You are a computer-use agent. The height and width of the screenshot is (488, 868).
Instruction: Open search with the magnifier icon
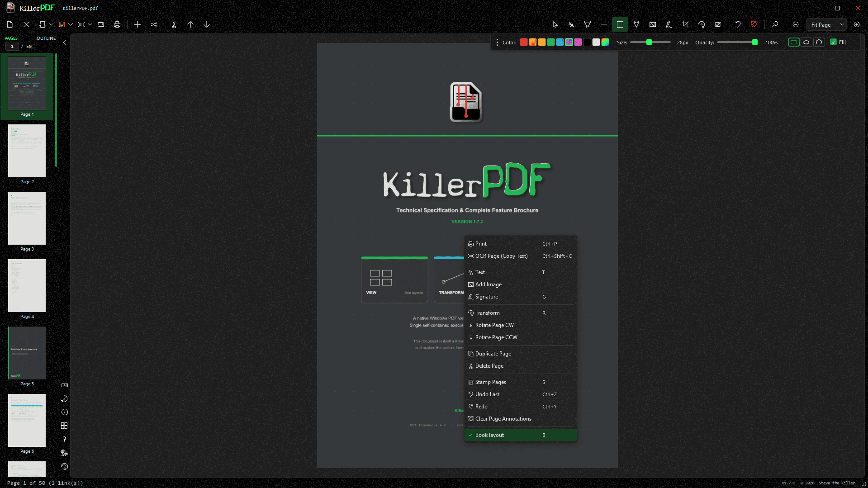pos(775,24)
